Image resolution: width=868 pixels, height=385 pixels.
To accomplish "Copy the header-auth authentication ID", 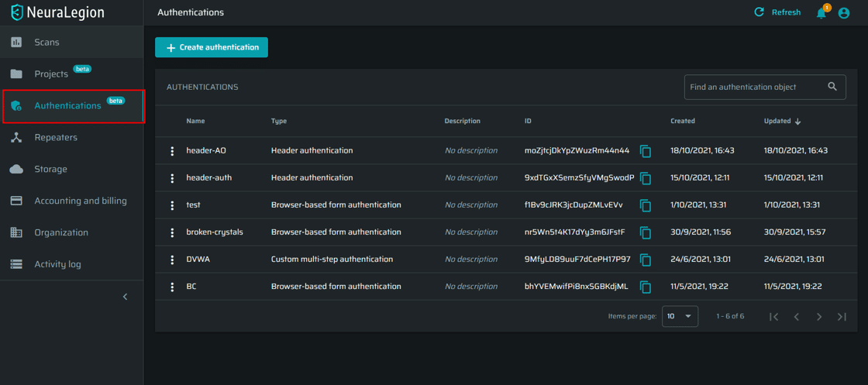I will [646, 178].
